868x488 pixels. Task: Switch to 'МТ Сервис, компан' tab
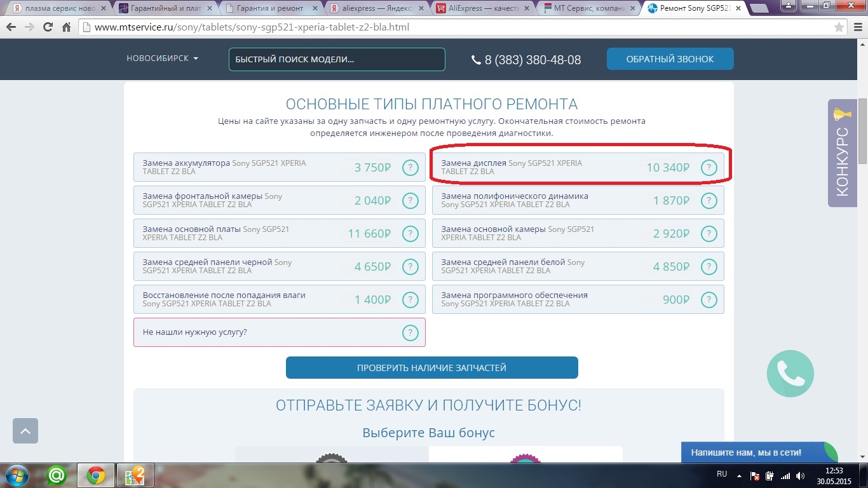coord(590,9)
